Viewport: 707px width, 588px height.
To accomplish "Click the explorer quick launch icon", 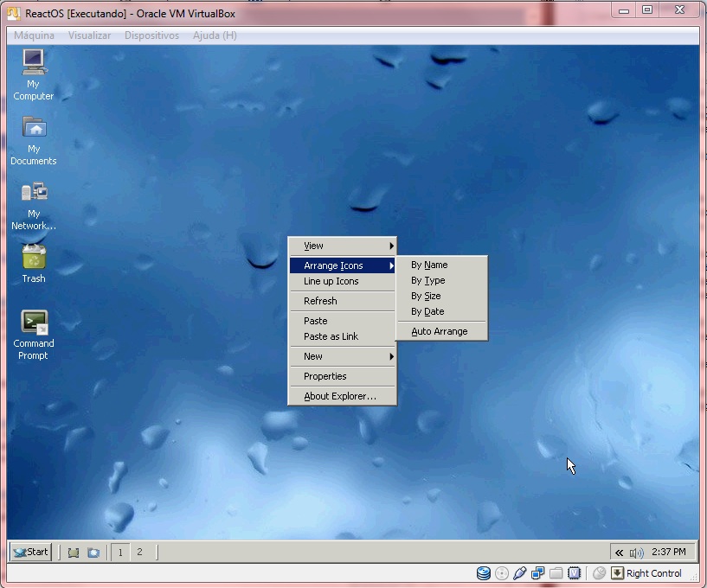I will coord(93,553).
